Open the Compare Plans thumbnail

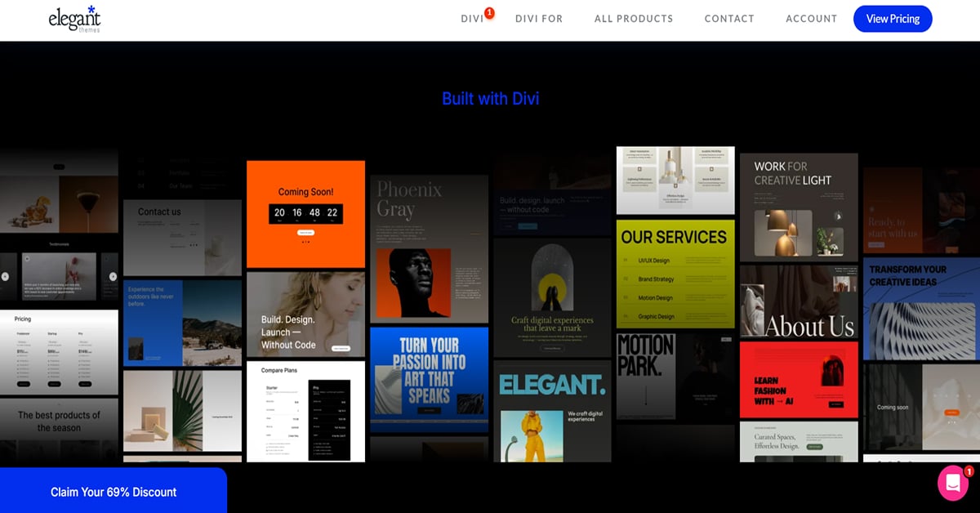tap(305, 411)
